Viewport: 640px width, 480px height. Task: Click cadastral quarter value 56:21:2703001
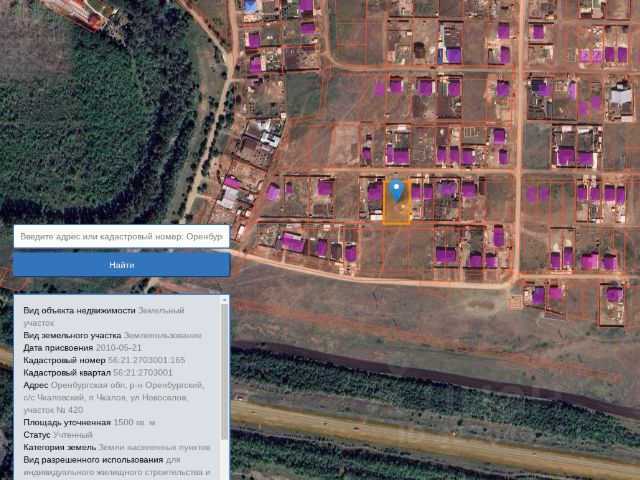pyautogui.click(x=143, y=373)
